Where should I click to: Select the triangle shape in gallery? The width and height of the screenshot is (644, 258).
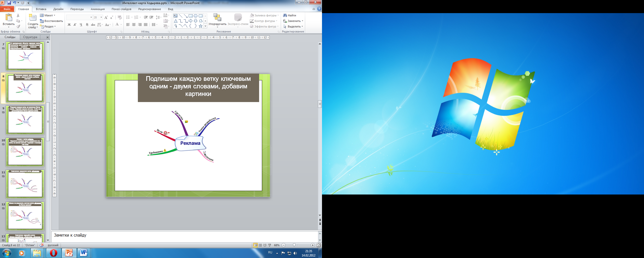pyautogui.click(x=176, y=21)
